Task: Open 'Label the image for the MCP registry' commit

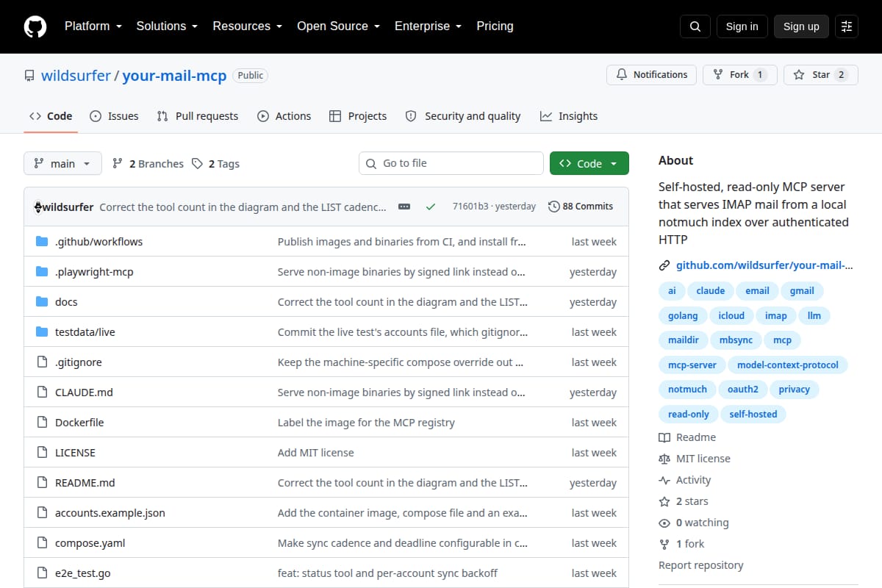Action: (366, 423)
